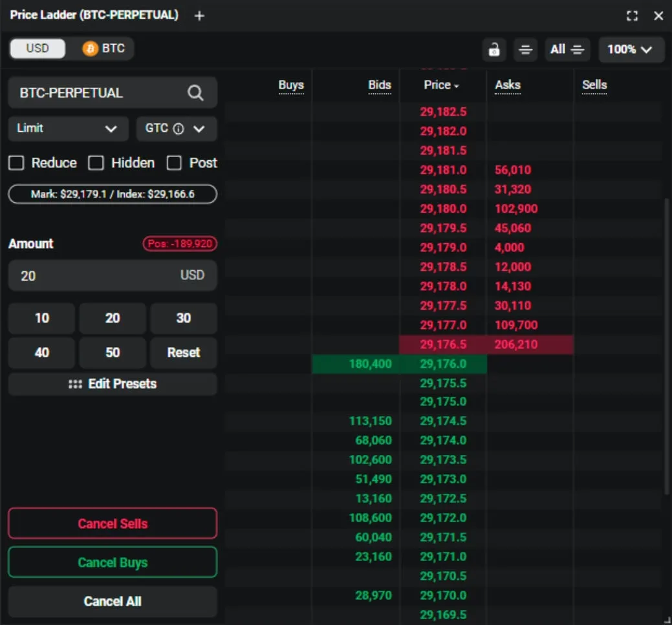Click the Cancel All button
672x625 pixels.
(x=113, y=602)
